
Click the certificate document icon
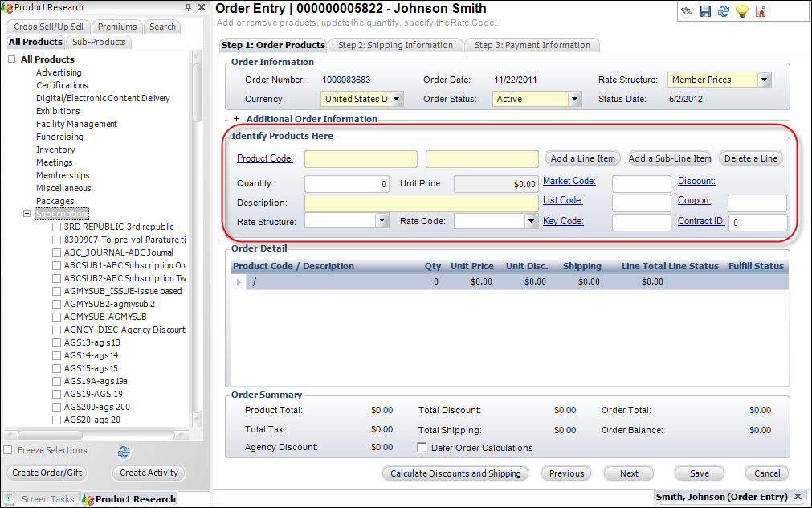tap(760, 11)
